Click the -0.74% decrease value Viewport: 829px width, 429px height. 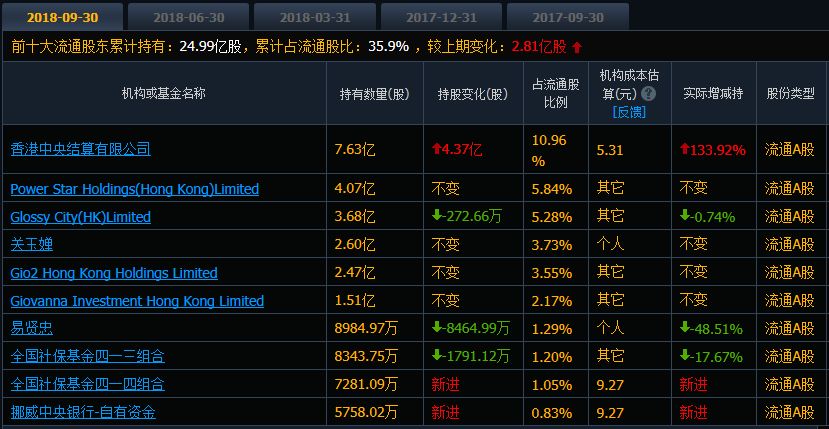tap(707, 217)
